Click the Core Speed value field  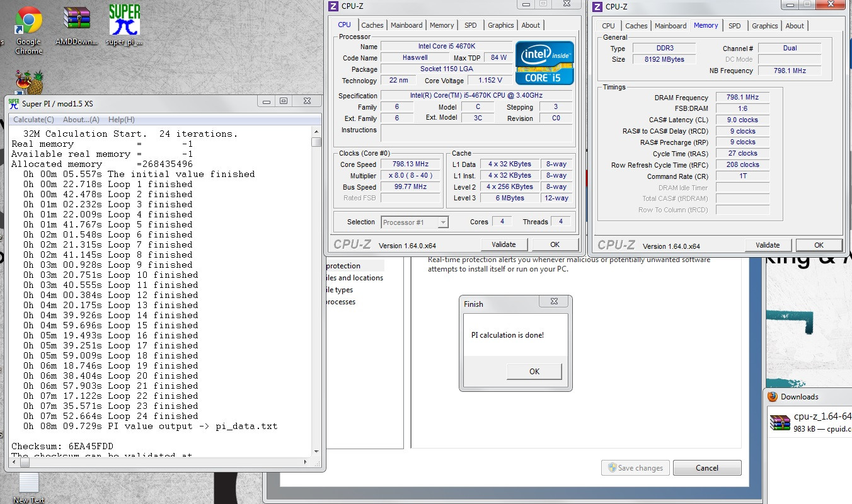pyautogui.click(x=411, y=164)
